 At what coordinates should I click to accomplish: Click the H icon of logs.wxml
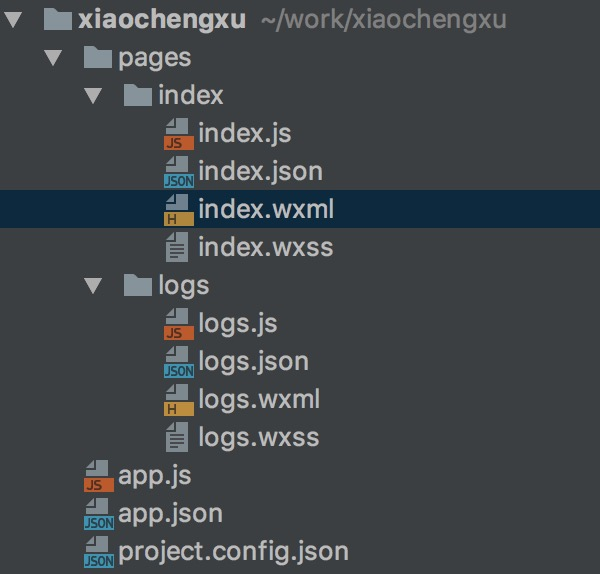click(x=179, y=400)
